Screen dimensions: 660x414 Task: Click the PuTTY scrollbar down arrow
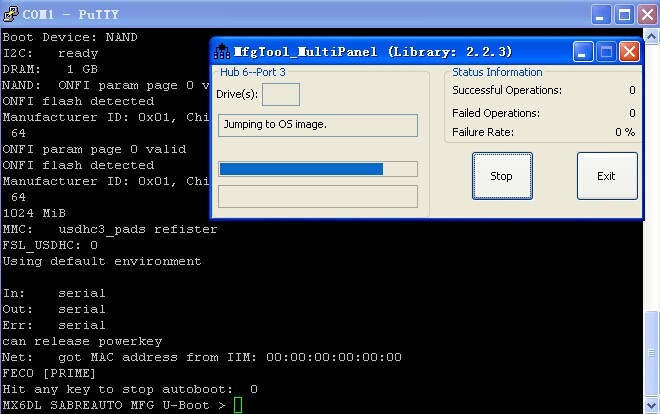point(651,406)
